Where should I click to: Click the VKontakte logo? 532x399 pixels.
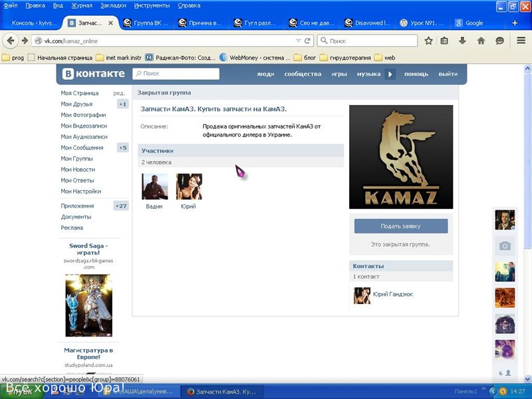[93, 74]
